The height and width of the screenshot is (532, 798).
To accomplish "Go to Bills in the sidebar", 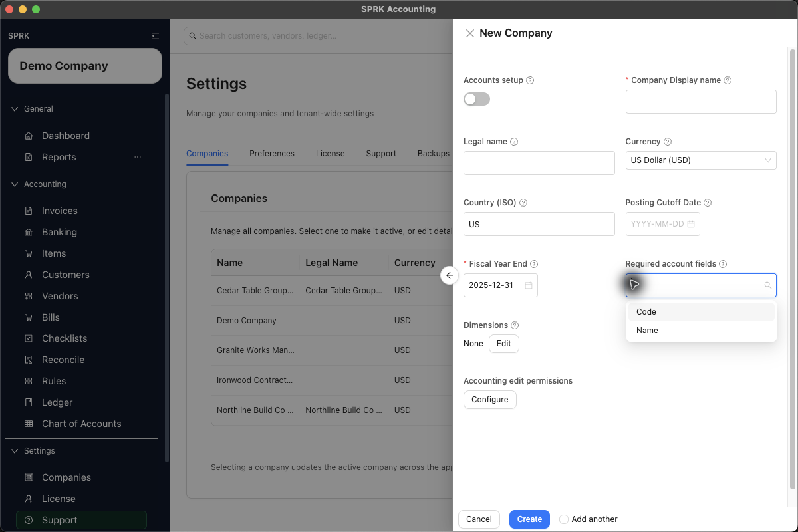I will 51,317.
